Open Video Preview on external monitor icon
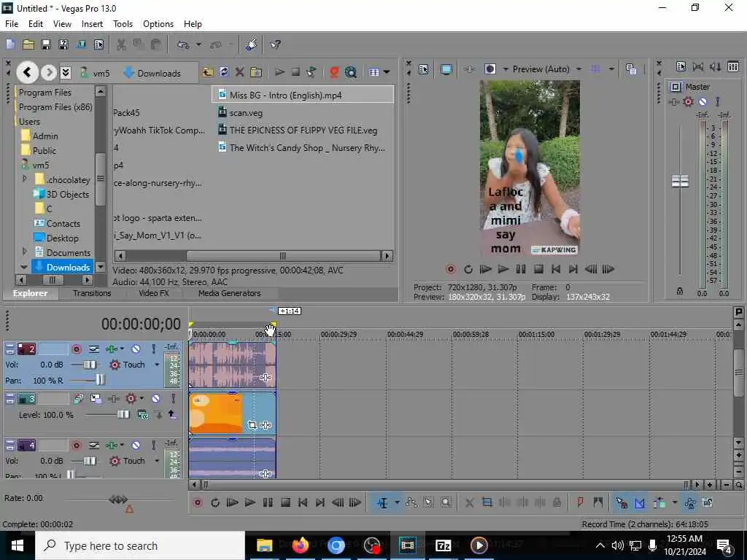 point(446,69)
